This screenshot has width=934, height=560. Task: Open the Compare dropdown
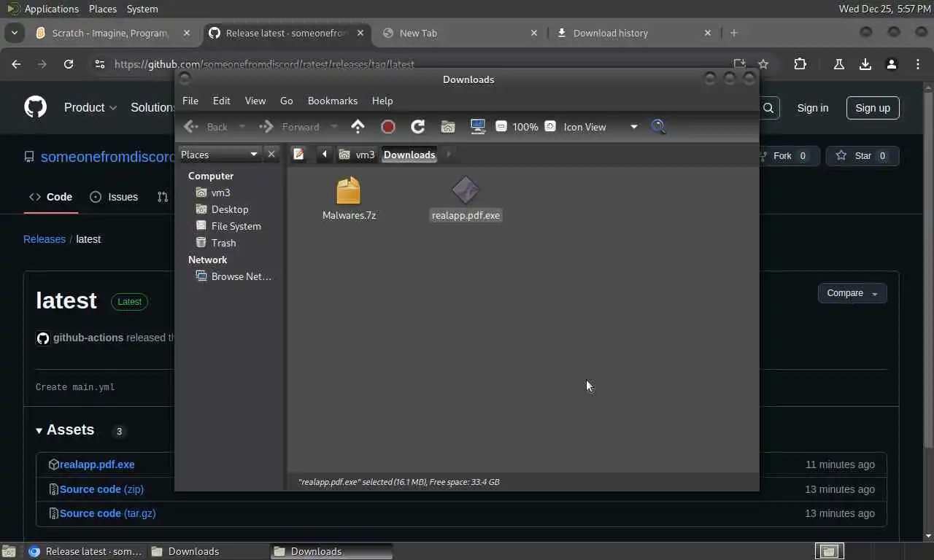pos(852,293)
